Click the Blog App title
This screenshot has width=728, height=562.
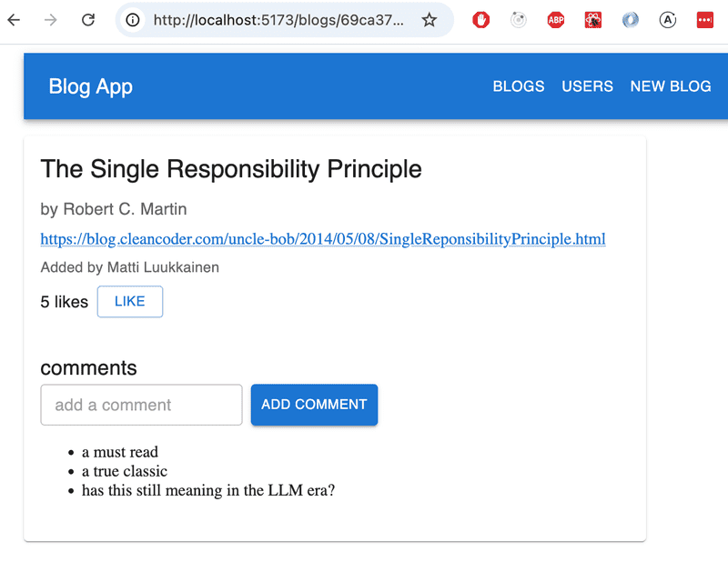point(90,86)
